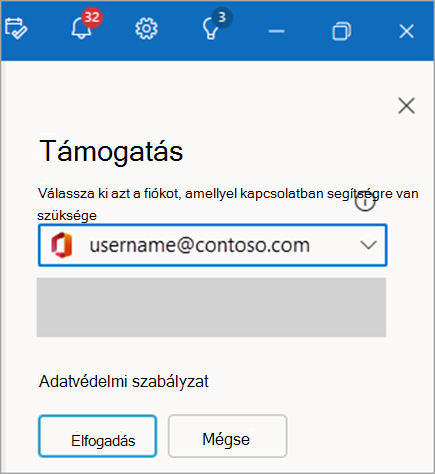Screen dimensions: 435x474
Task: Open the Adatvédelmi szabályzat link
Action: point(124,382)
